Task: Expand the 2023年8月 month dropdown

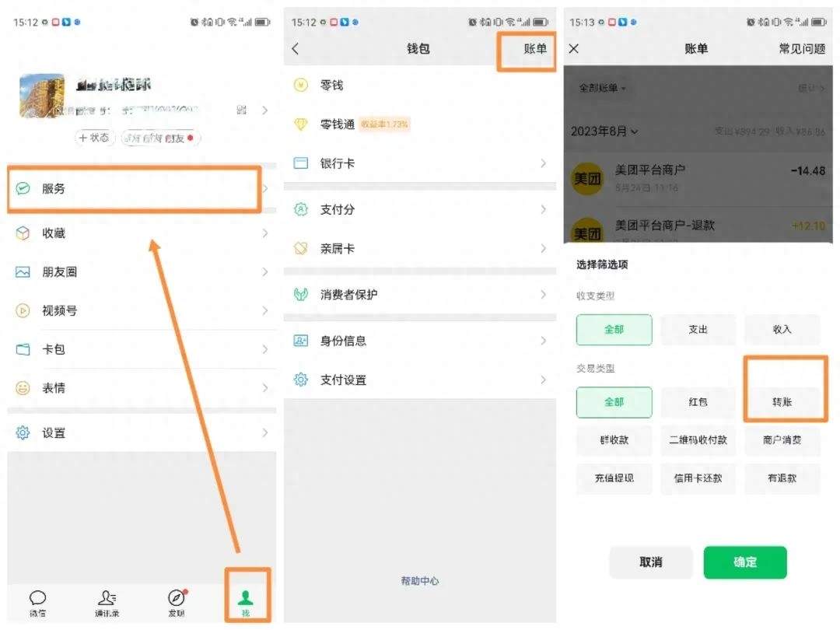Action: [x=604, y=131]
